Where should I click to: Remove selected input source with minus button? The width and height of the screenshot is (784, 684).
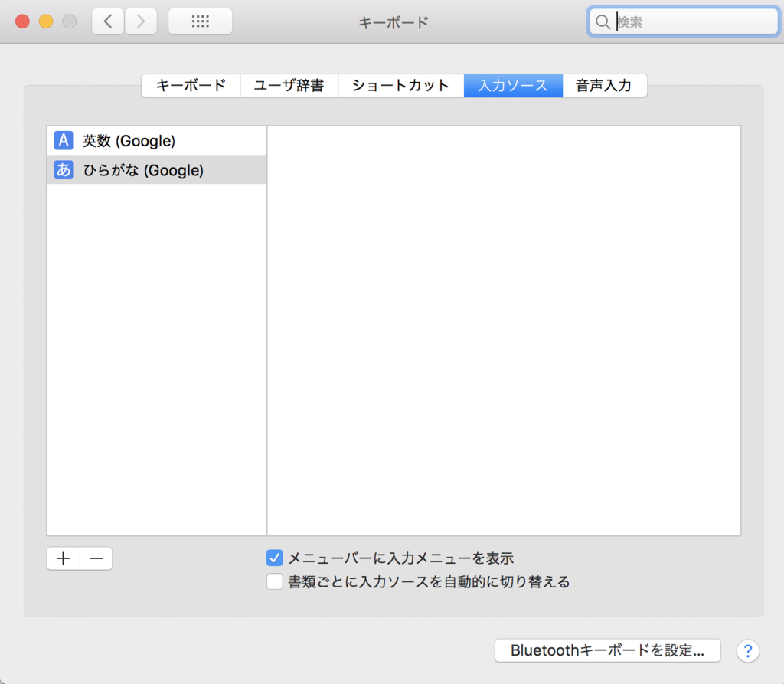tap(96, 558)
